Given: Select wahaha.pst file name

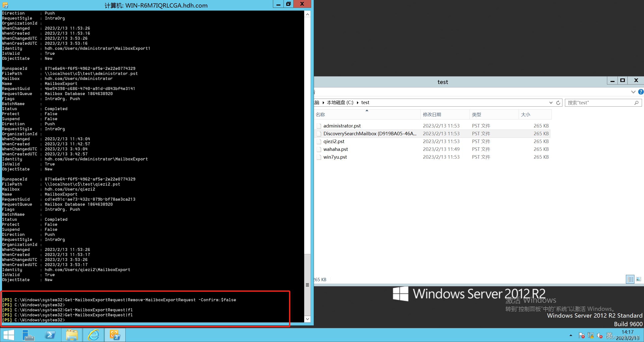Looking at the screenshot, I should click(x=336, y=149).
